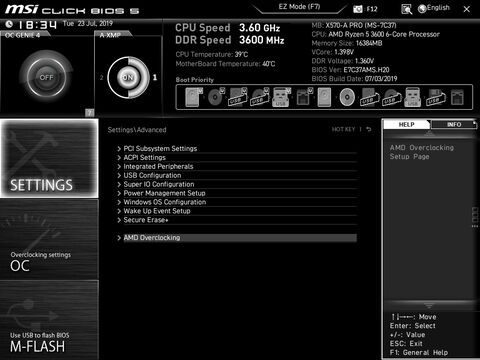The width and height of the screenshot is (480, 360).
Task: Go back using the return arrow icon
Action: pos(368,129)
